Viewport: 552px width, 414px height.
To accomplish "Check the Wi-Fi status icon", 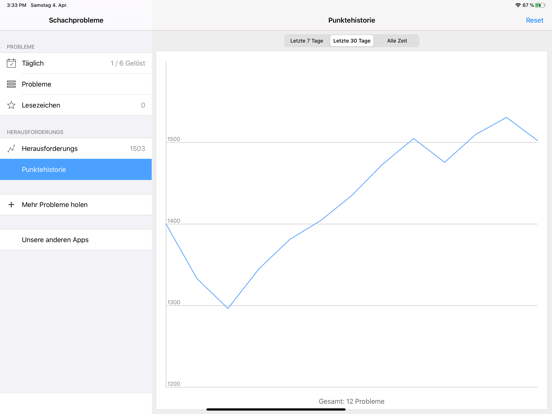I will [518, 5].
